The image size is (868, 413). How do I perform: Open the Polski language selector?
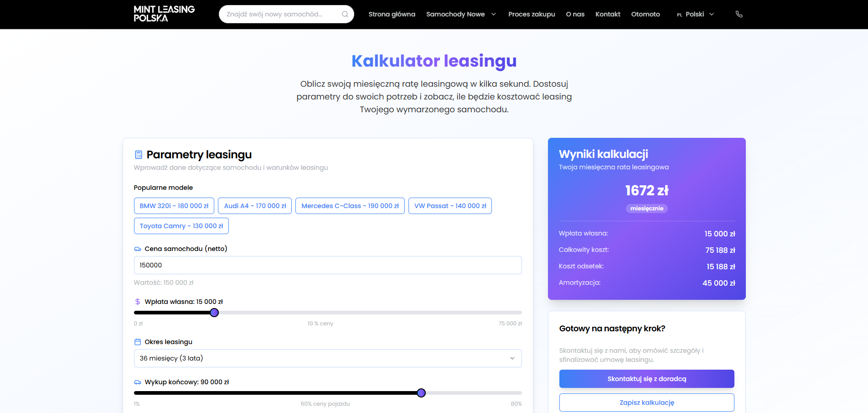(695, 14)
